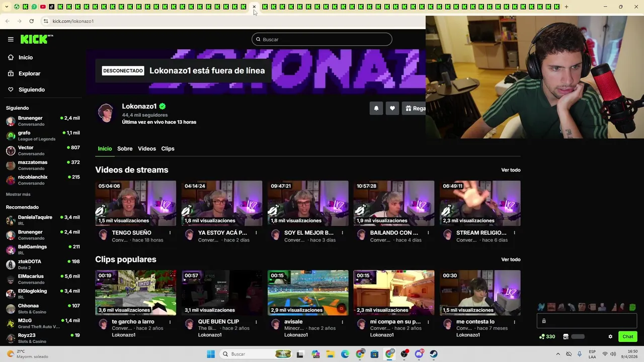Click the Kick logo

click(x=37, y=39)
